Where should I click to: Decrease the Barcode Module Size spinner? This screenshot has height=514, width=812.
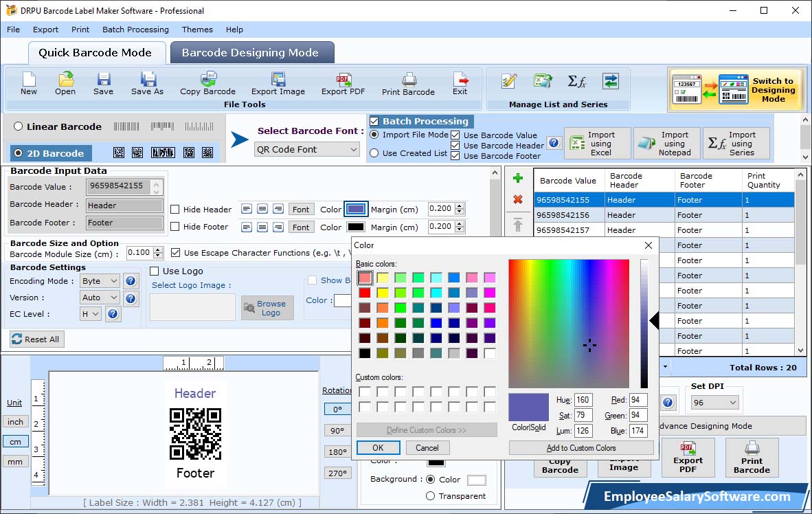(x=159, y=256)
